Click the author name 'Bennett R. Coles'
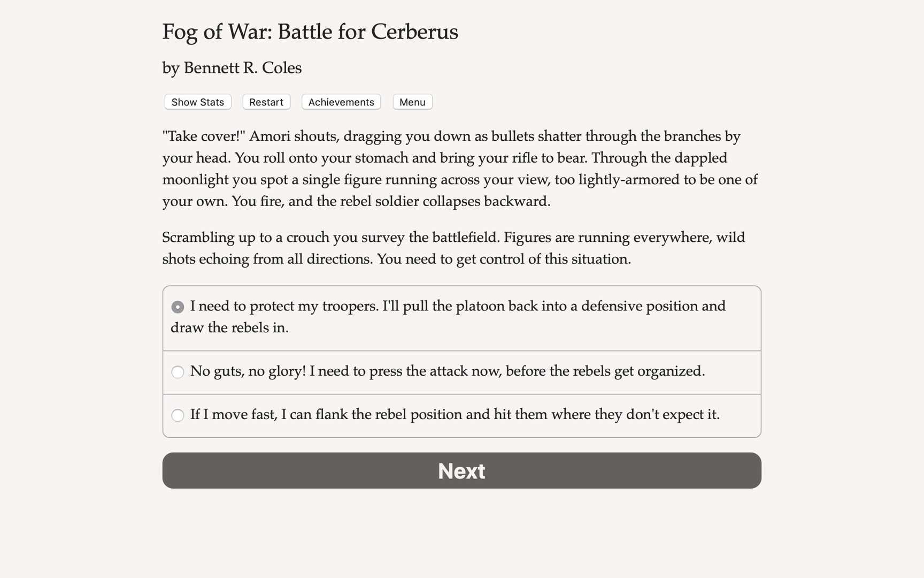Screen dimensions: 924x578 pyautogui.click(x=232, y=68)
